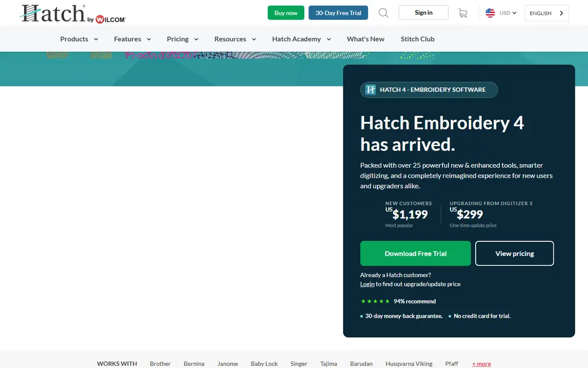Click the Download Free Trial button
This screenshot has width=588, height=368.
(x=415, y=254)
